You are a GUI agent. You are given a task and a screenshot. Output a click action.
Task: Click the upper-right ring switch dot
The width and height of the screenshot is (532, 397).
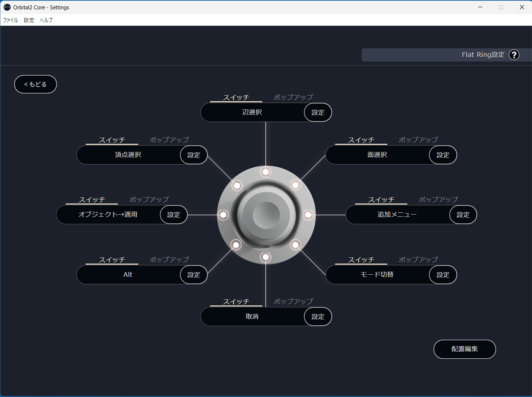coord(296,185)
